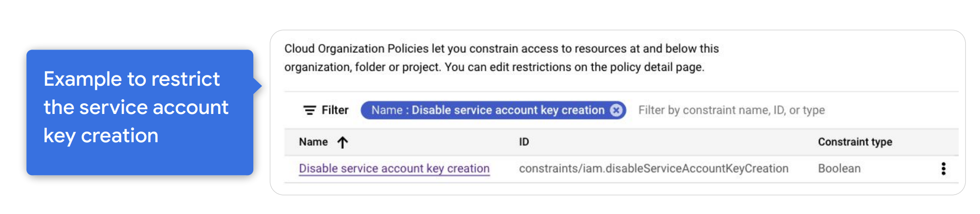Click the 'Example to restrict' callout text line
Viewport: 980px width, 214px height.
pos(132,79)
